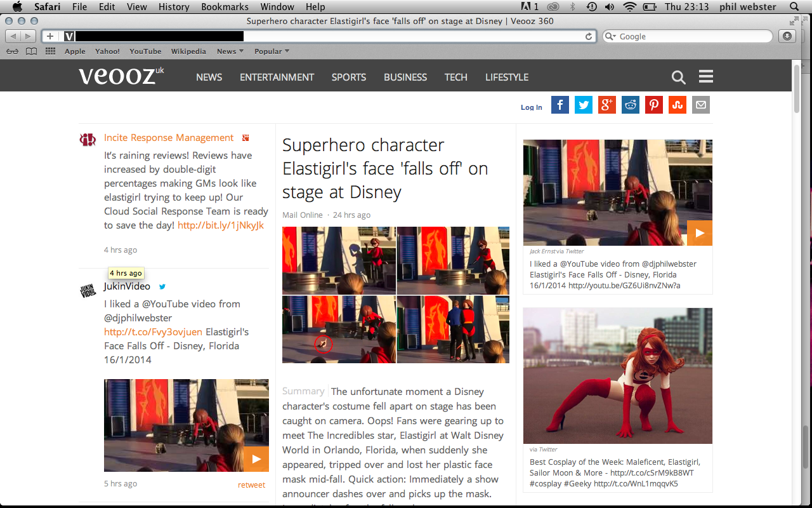
Task: Expand the News bookmarks dropdown
Action: click(x=230, y=51)
